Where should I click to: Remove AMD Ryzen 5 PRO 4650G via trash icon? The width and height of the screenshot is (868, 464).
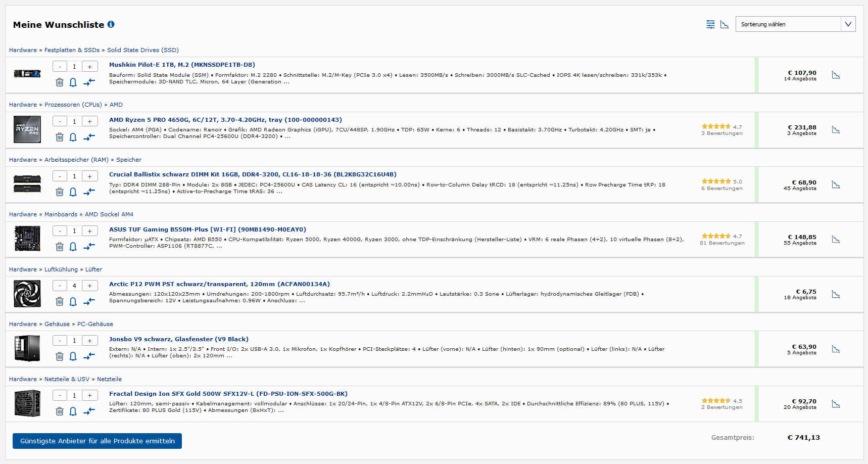60,137
